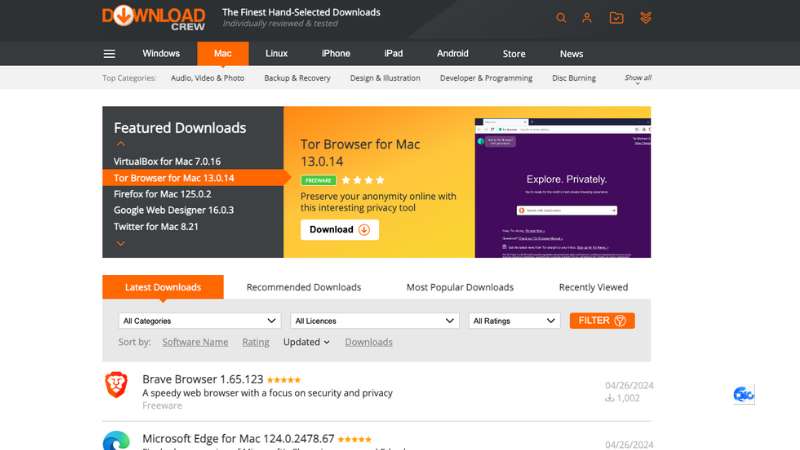
Task: Open the iPhone platform tab
Action: coord(336,54)
